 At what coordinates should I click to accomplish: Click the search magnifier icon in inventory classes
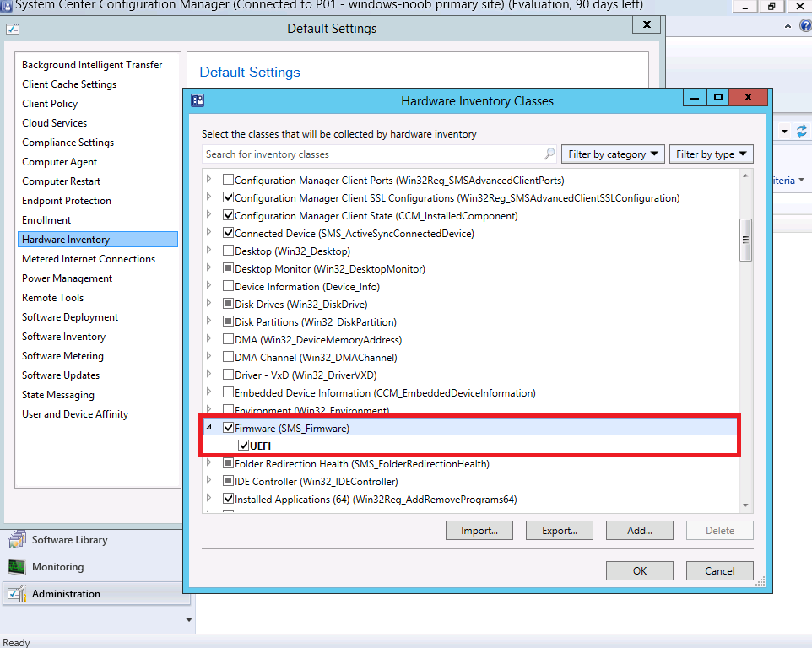[x=549, y=154]
